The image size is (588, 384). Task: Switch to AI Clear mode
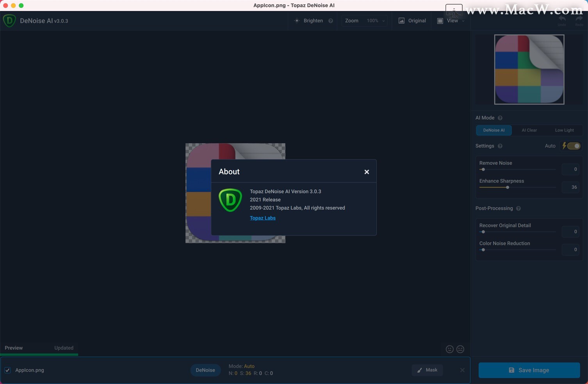point(529,130)
